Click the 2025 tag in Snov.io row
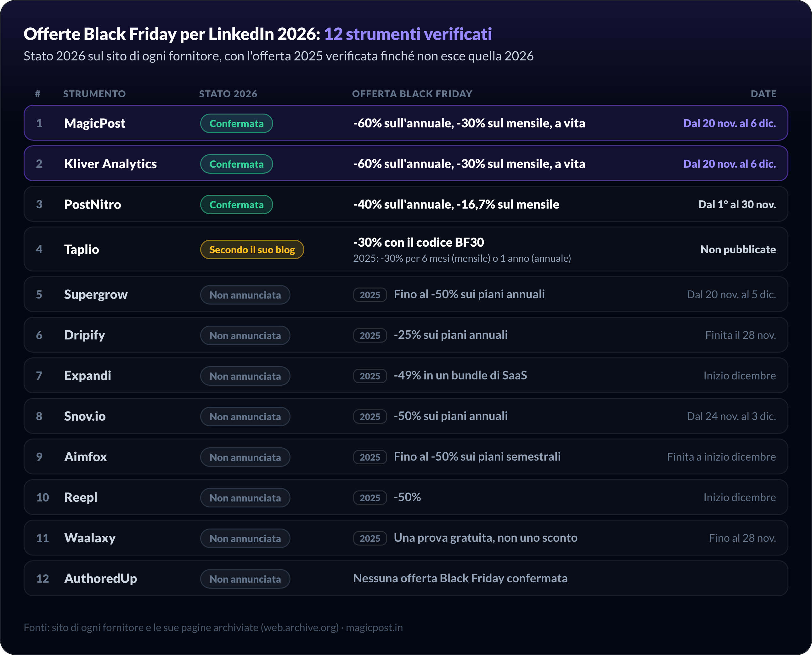This screenshot has width=812, height=655. pos(370,416)
